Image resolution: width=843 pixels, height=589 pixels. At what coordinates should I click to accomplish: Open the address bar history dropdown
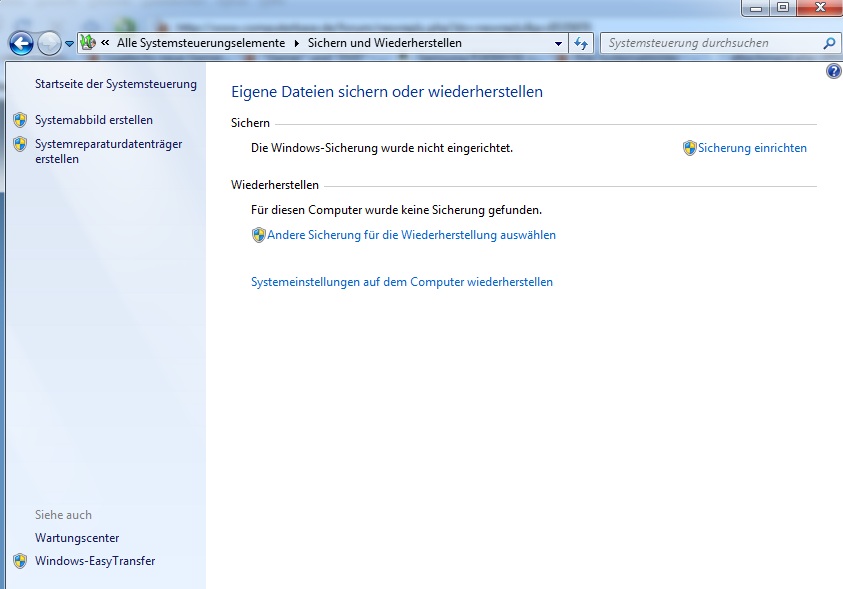tap(558, 44)
